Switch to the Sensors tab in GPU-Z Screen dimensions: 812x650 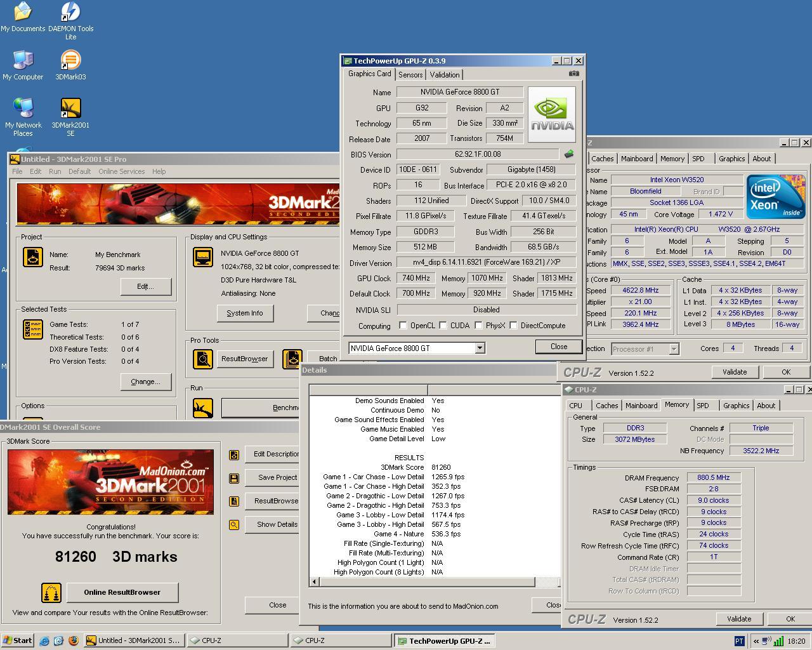coord(410,75)
